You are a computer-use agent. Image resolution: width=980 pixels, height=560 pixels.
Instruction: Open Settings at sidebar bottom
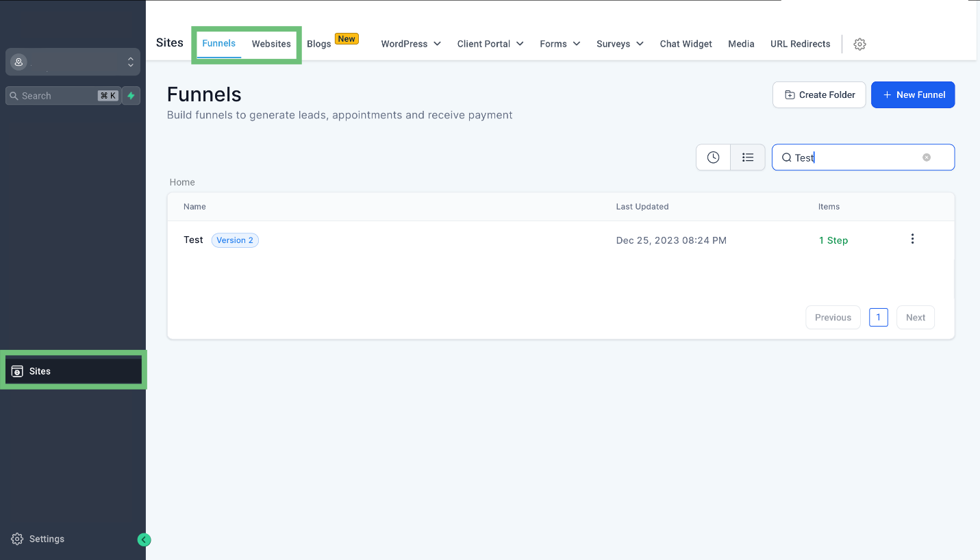pos(38,539)
